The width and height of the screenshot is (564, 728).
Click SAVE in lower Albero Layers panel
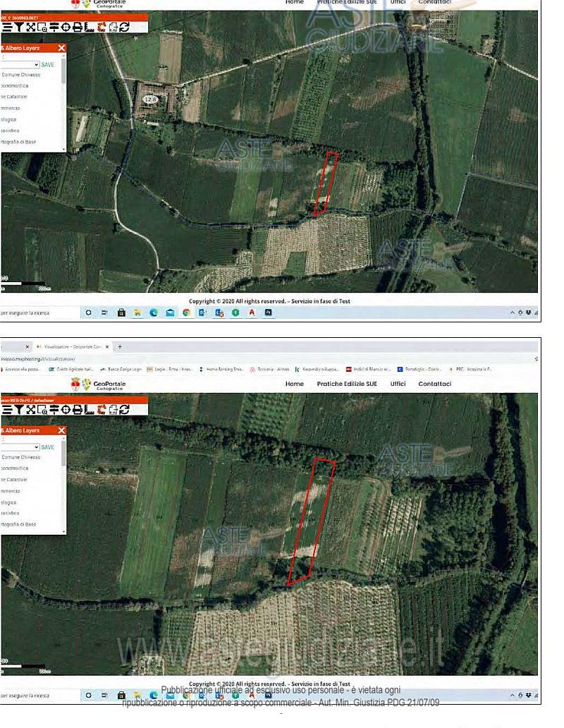point(48,447)
